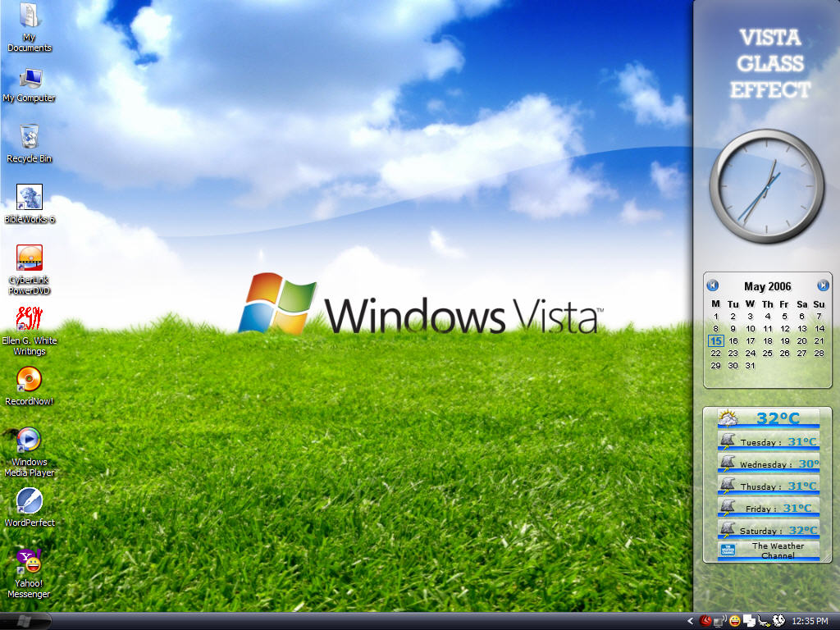Select day 28 in the calendar
The width and height of the screenshot is (840, 630).
[x=819, y=353]
